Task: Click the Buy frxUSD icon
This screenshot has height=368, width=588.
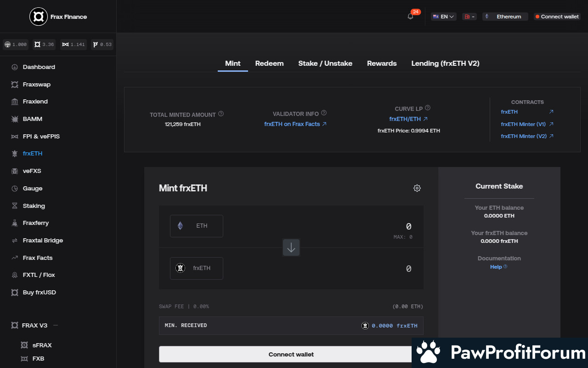Action: tap(15, 293)
